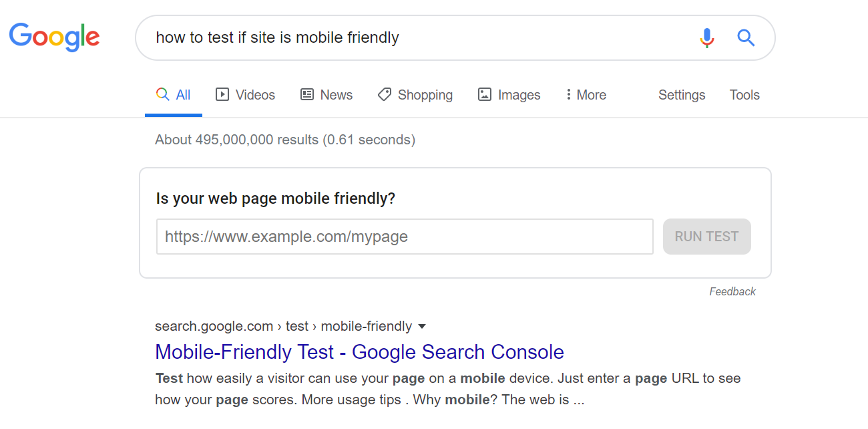Activate voice search microphone icon
Screen dimensions: 868x429
click(707, 38)
